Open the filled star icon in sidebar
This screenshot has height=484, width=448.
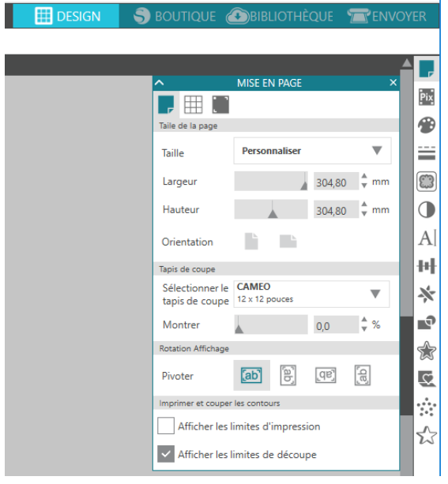(427, 351)
